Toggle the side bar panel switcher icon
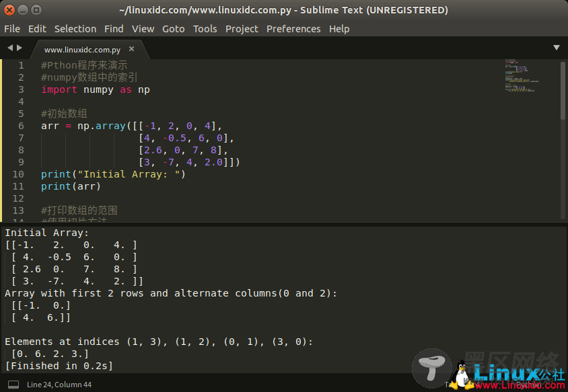The width and height of the screenshot is (568, 392). click(x=13, y=385)
